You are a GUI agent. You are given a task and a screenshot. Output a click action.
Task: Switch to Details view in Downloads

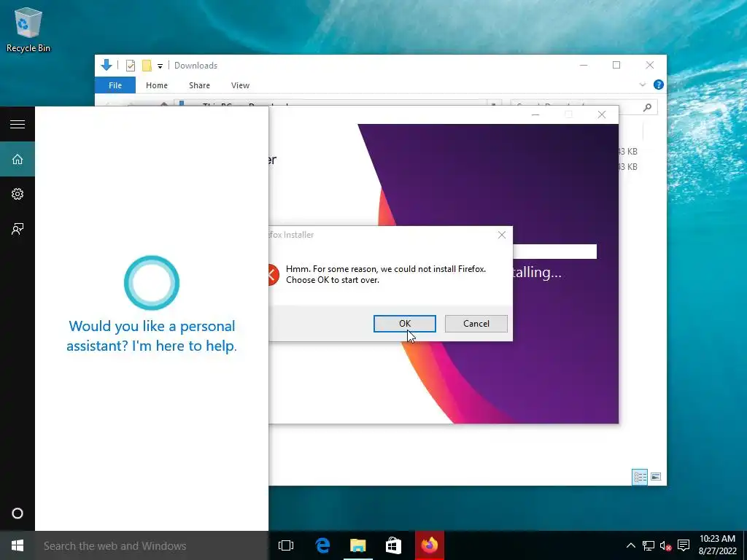(x=639, y=477)
